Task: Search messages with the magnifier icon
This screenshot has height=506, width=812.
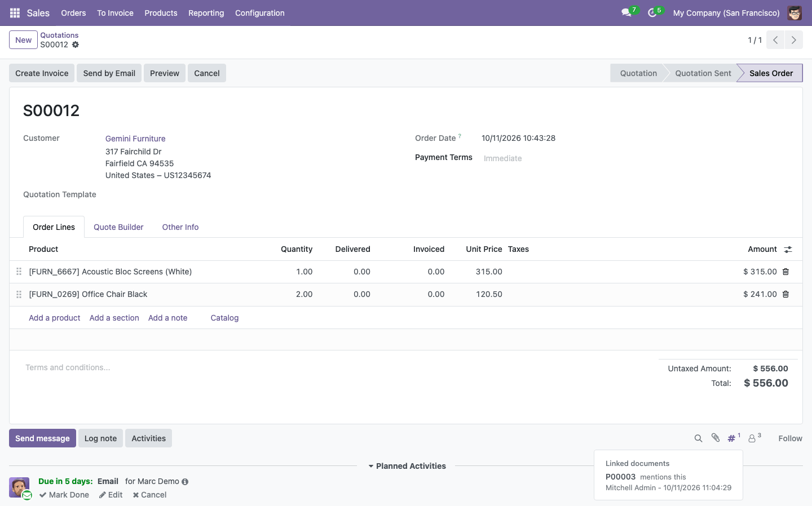Action: (x=698, y=438)
